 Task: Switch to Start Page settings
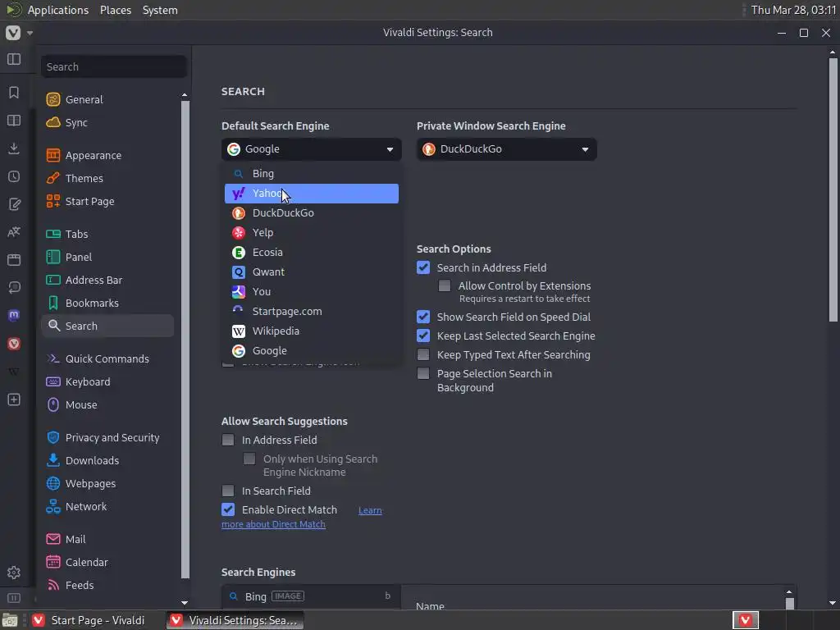coord(107,202)
